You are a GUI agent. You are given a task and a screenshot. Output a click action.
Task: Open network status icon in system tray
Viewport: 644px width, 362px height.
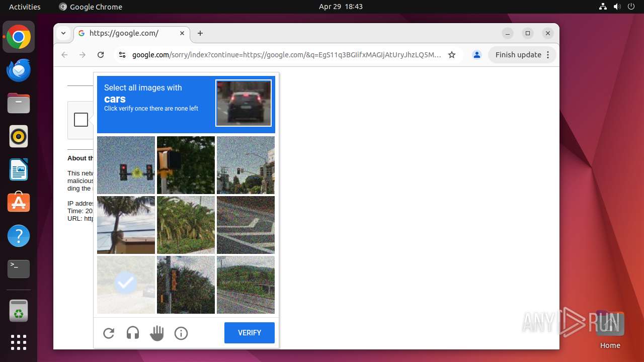[603, 7]
